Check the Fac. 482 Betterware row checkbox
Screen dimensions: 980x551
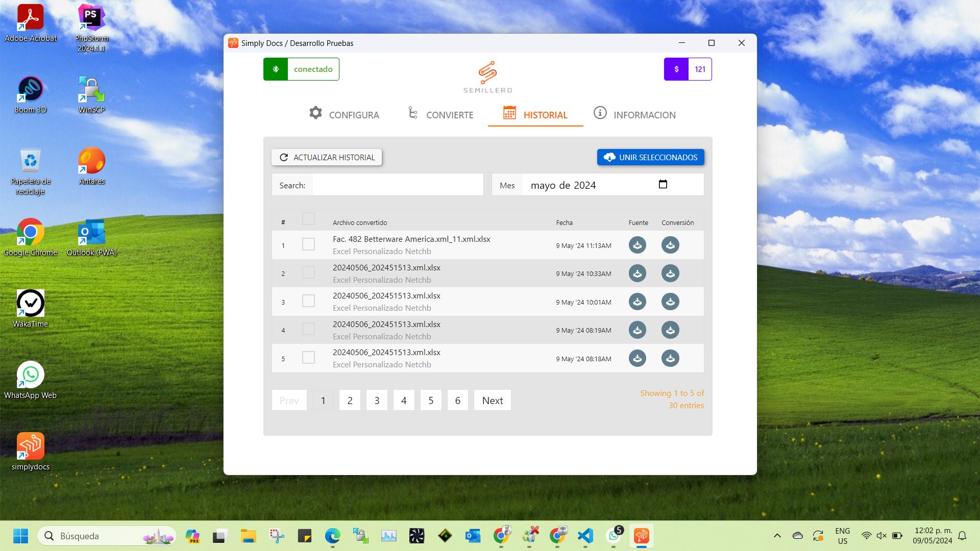point(308,244)
